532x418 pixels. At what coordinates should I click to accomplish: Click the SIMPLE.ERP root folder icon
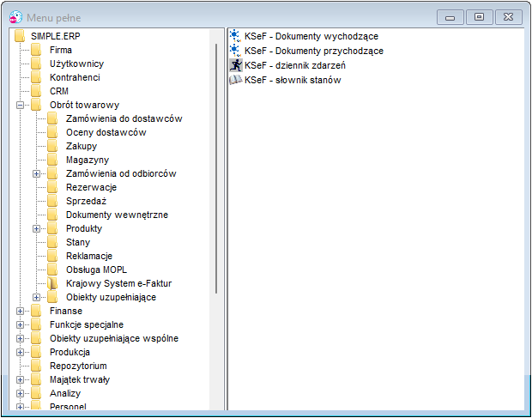point(20,36)
